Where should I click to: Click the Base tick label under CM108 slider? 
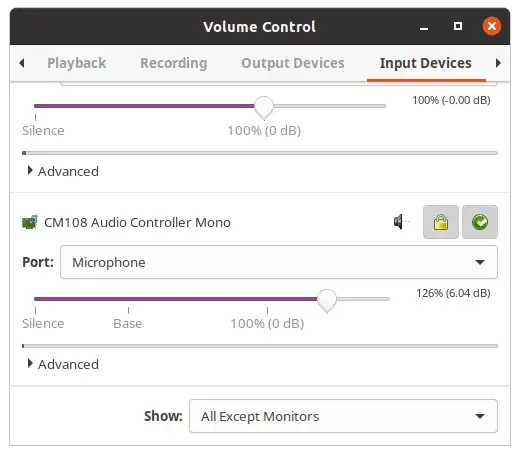point(128,323)
